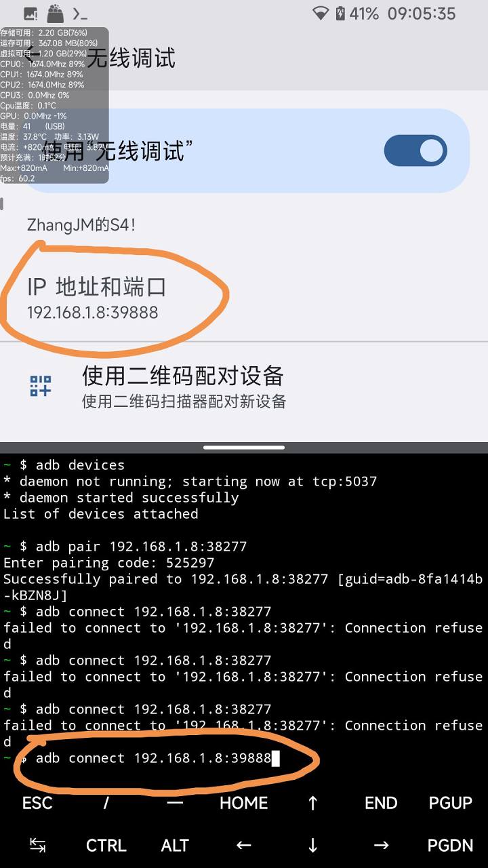Tap the CTRL modifier key
The width and height of the screenshot is (488, 868).
tap(106, 846)
